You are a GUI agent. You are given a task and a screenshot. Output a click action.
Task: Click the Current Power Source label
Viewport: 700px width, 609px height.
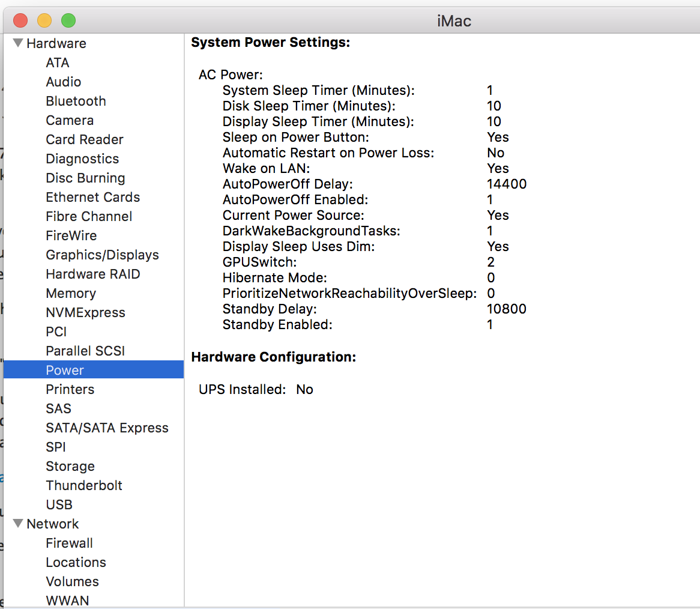pyautogui.click(x=294, y=215)
